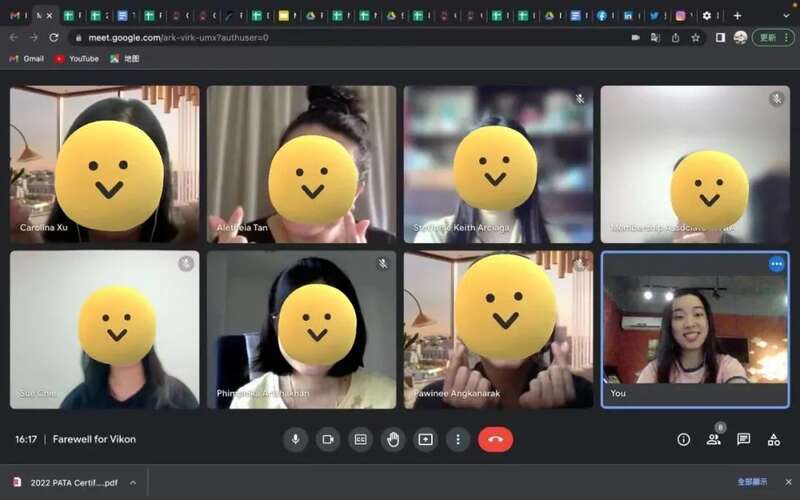Open the Gmail bookmark
800x500 pixels.
point(27,59)
